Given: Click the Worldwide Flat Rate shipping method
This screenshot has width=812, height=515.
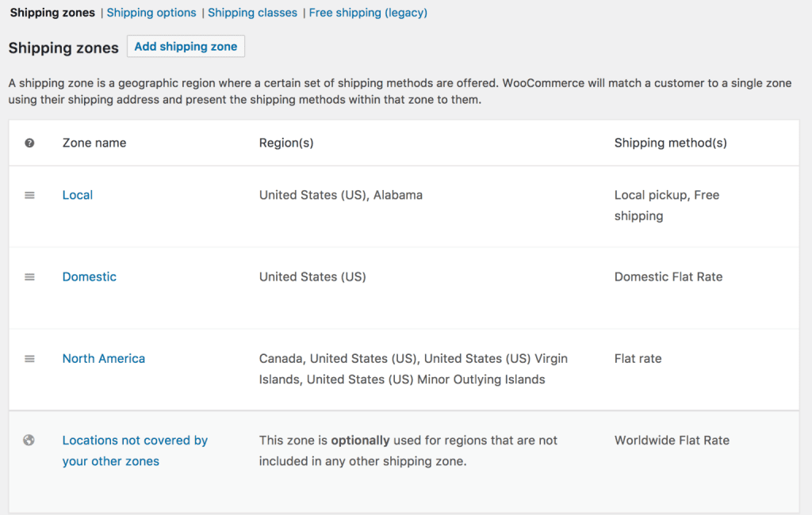Looking at the screenshot, I should 672,441.
